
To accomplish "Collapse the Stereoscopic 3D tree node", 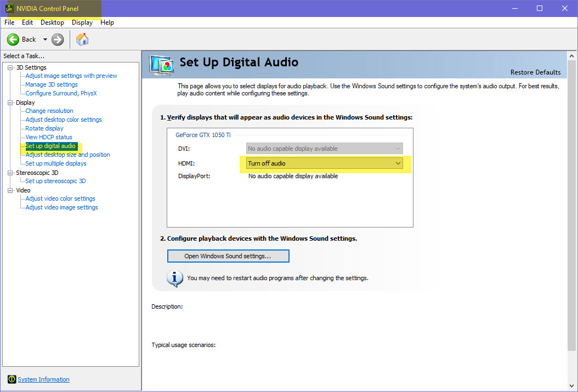I will coord(10,172).
